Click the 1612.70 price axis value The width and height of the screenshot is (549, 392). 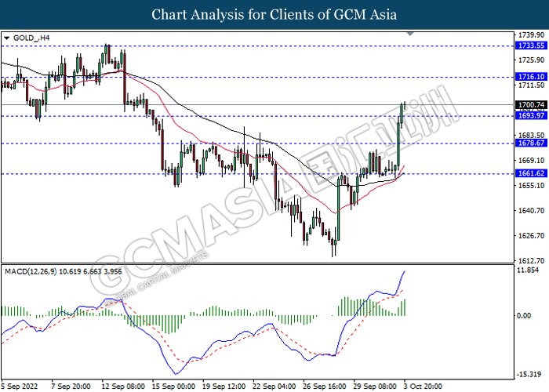tap(531, 261)
